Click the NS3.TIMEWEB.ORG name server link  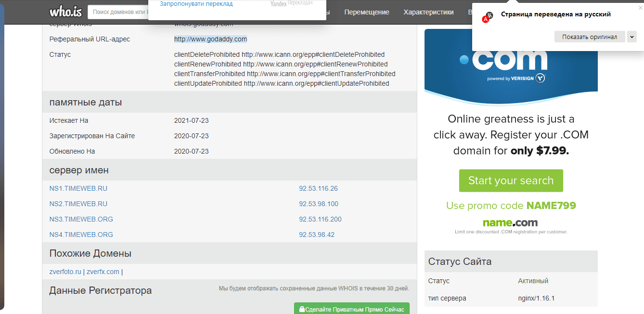click(81, 219)
